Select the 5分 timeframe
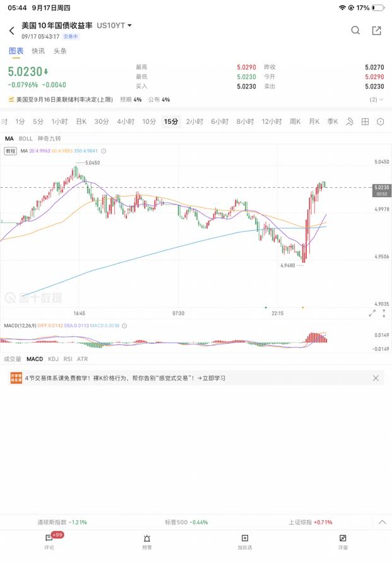 coord(38,122)
